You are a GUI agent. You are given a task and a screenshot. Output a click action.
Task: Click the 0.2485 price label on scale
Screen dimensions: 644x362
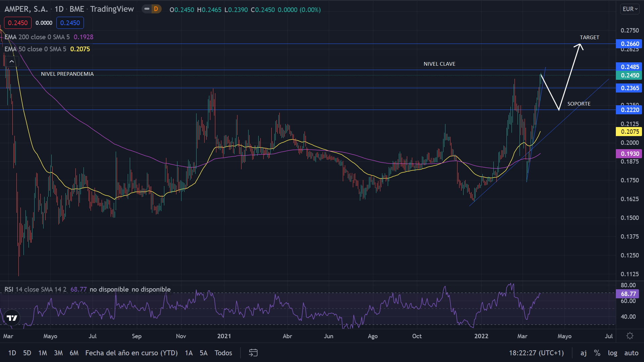629,67
